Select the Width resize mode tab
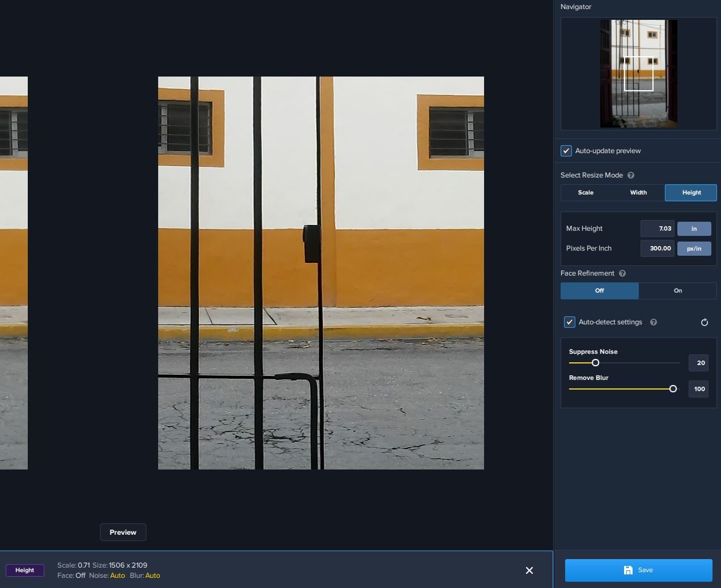This screenshot has height=588, width=721. point(638,193)
